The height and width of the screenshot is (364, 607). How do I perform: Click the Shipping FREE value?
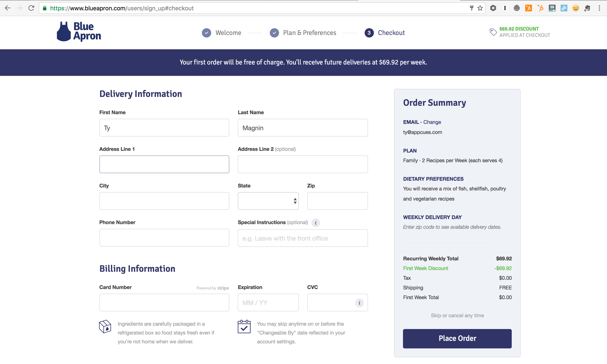coord(505,288)
